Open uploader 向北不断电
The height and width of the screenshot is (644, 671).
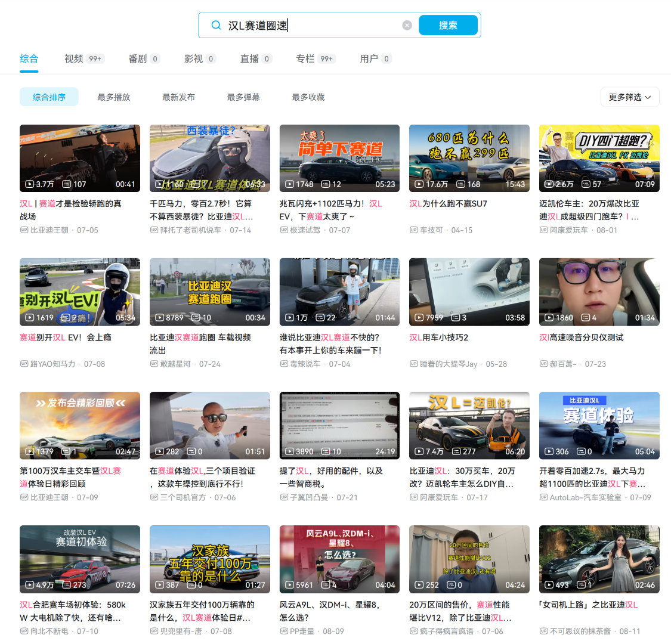[50, 631]
